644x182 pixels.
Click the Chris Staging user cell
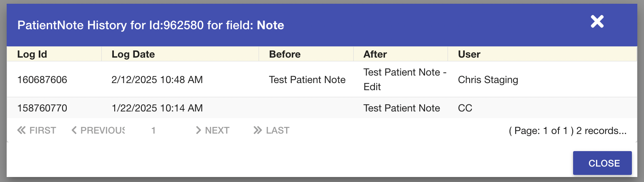point(488,80)
